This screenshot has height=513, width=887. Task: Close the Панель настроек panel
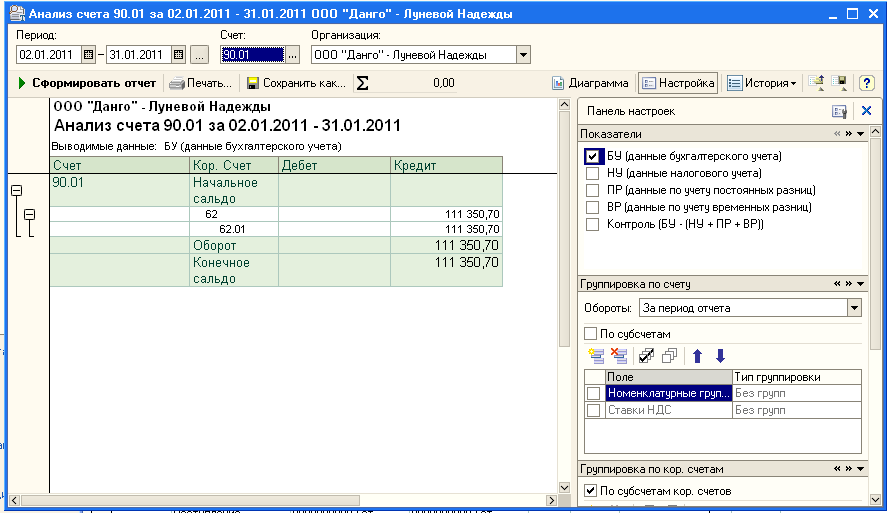click(866, 111)
